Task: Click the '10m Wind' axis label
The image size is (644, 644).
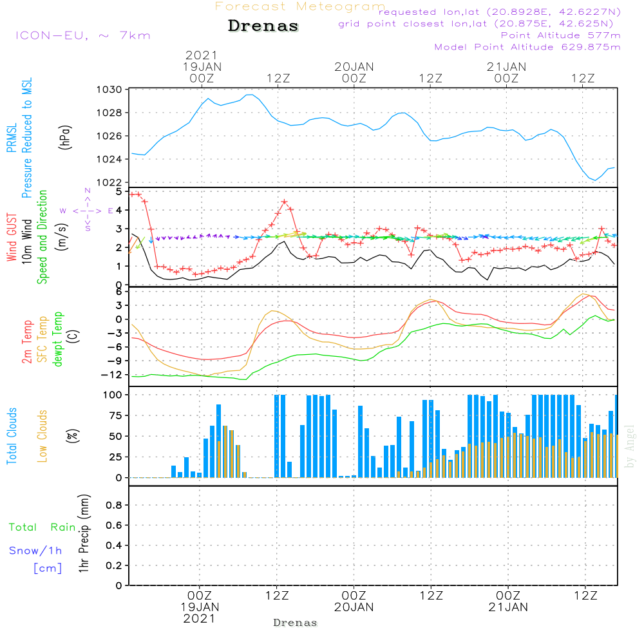Action: point(26,241)
